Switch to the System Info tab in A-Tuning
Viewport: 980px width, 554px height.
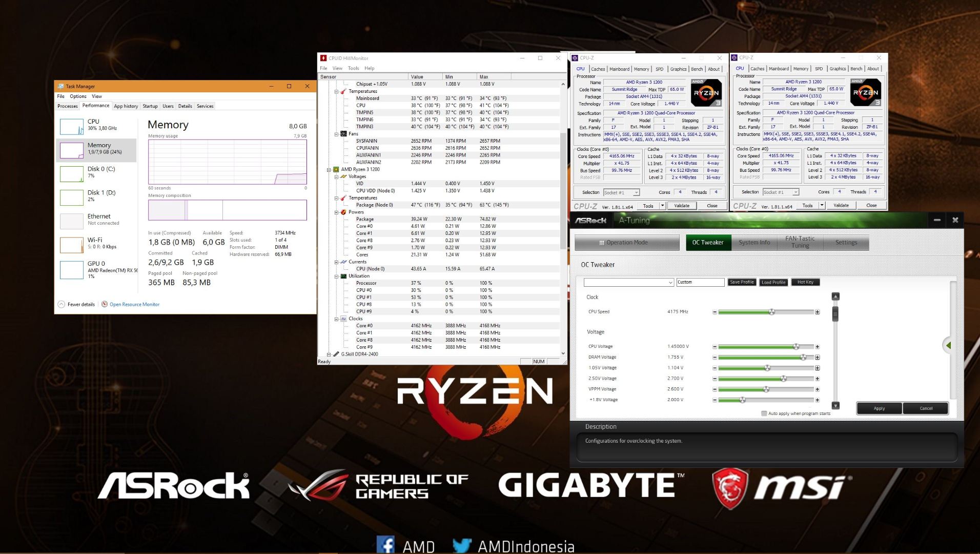(754, 243)
